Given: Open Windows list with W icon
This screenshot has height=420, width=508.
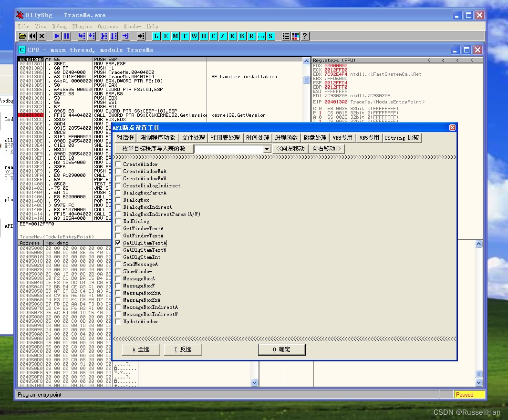Looking at the screenshot, I should click(x=194, y=36).
